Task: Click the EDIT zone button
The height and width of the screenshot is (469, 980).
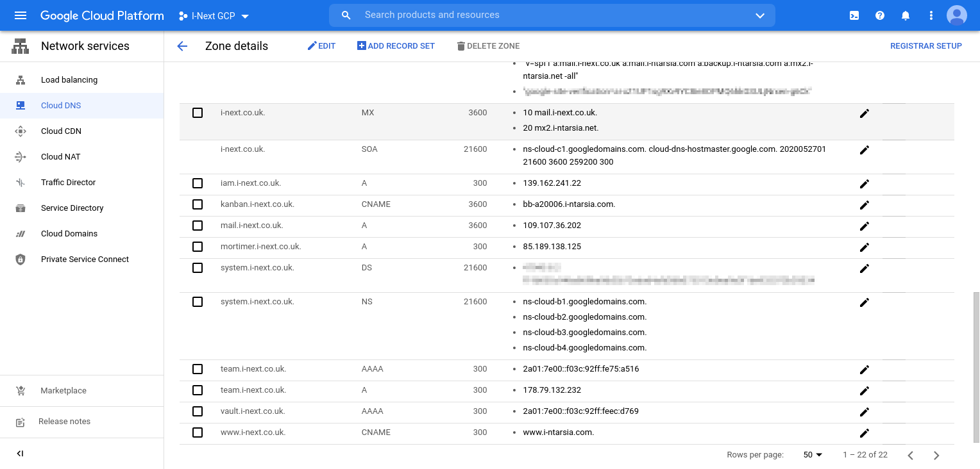Action: click(321, 46)
